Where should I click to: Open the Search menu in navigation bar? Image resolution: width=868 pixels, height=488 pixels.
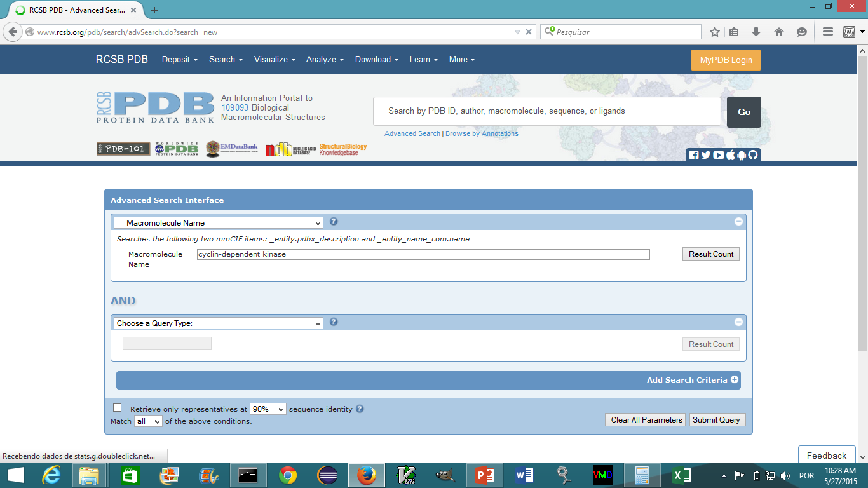click(226, 59)
